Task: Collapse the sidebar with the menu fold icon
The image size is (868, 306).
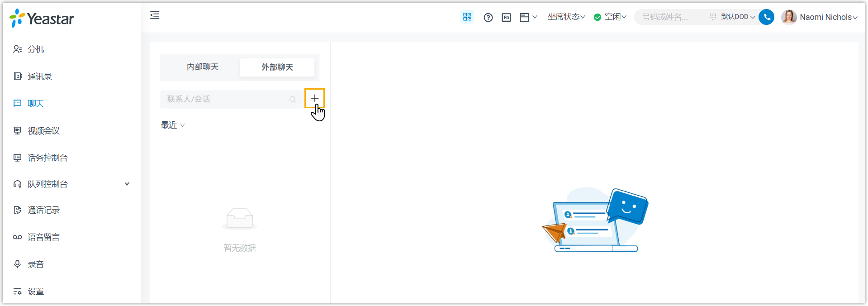Action: click(155, 15)
